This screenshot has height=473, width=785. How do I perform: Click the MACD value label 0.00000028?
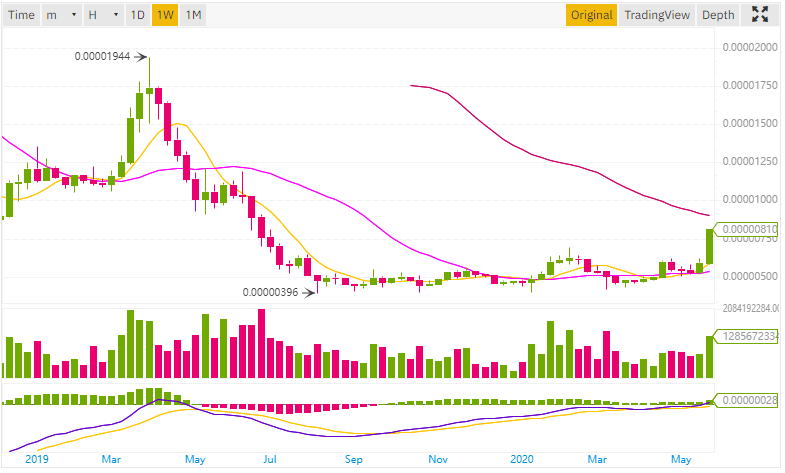745,400
